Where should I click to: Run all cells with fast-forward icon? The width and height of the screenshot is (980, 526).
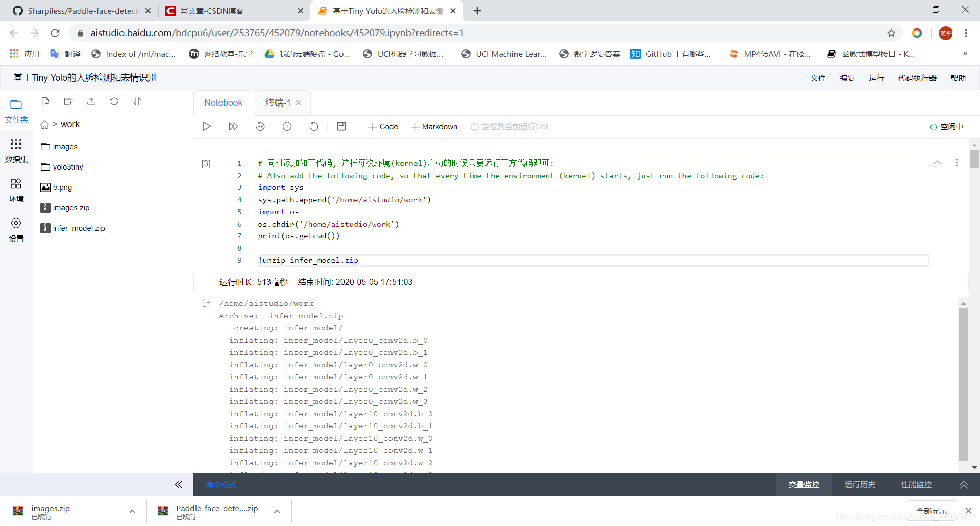tap(233, 126)
